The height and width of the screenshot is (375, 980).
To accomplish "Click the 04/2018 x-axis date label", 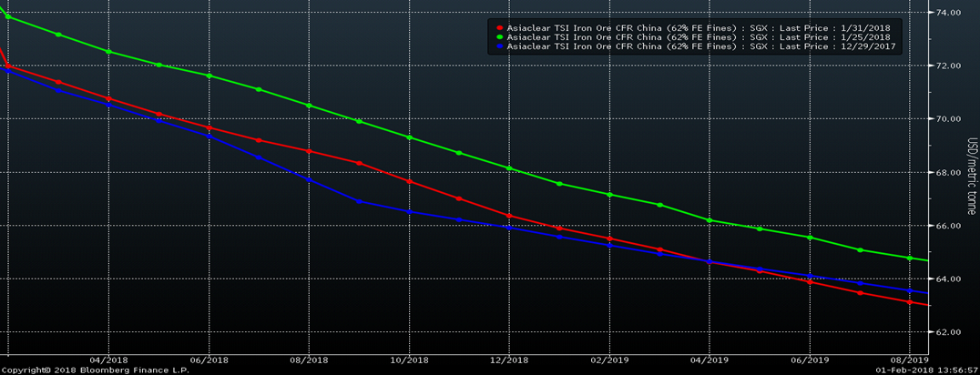I will click(x=108, y=360).
